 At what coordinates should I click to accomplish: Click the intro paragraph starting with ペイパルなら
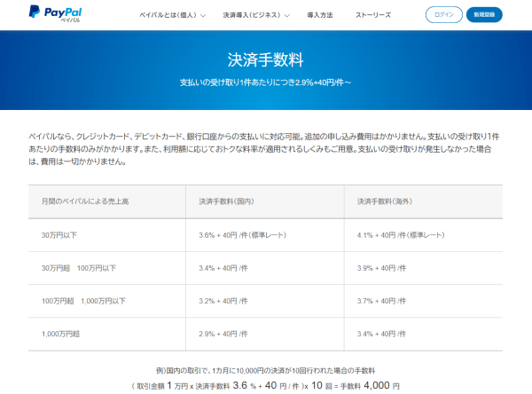tap(265, 149)
